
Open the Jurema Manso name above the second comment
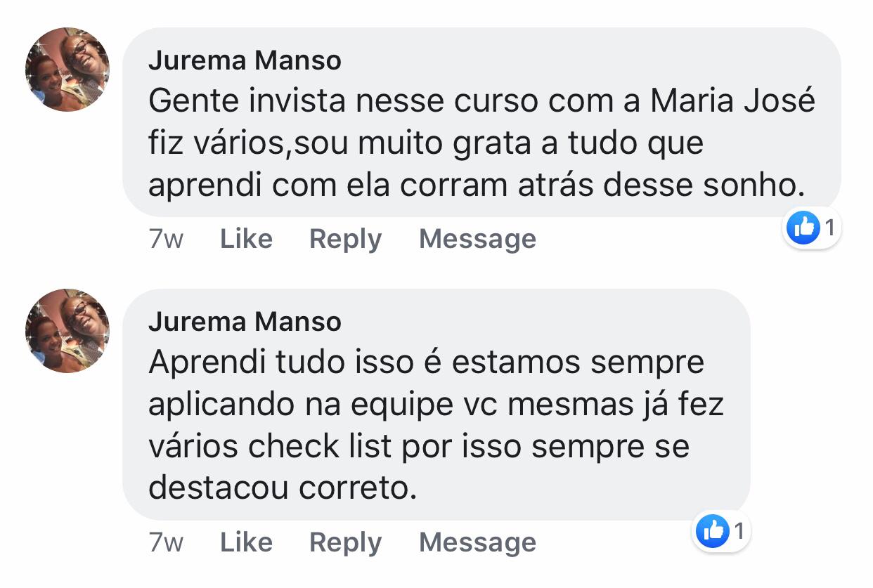click(245, 322)
